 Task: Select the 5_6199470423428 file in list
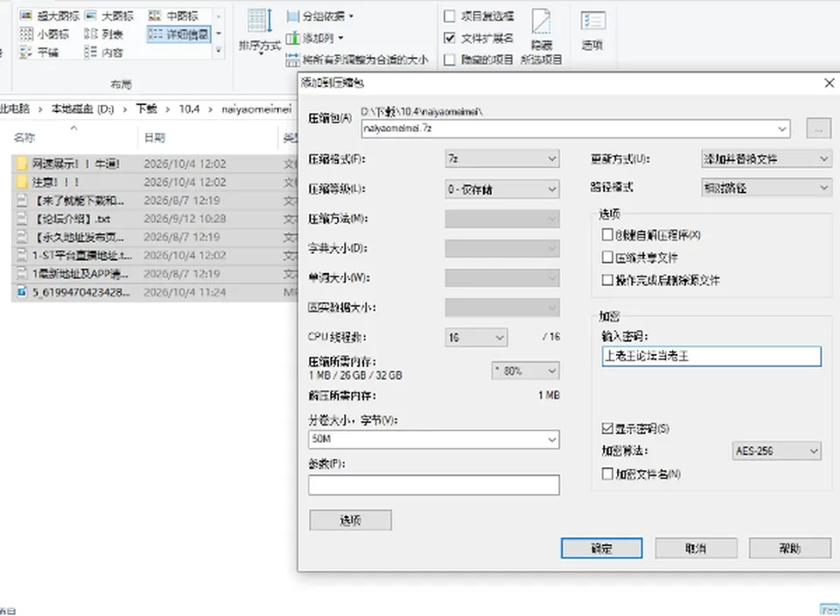(x=153, y=292)
